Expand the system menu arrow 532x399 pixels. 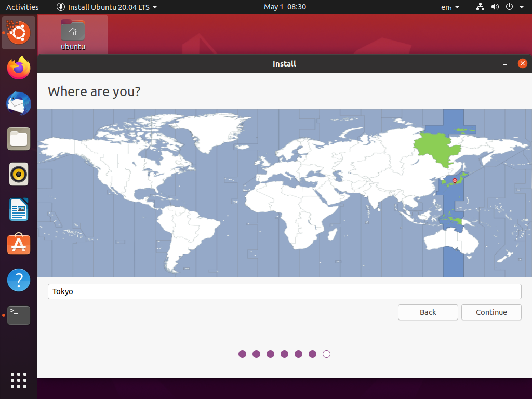522,7
